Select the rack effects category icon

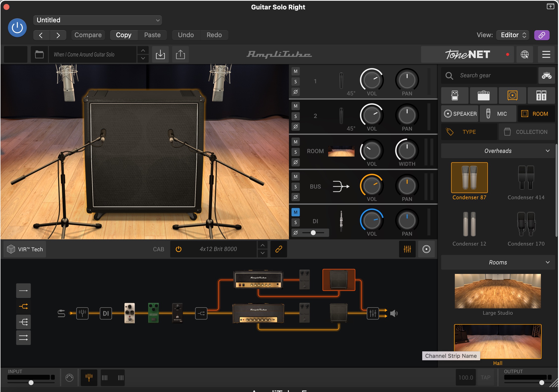(541, 95)
